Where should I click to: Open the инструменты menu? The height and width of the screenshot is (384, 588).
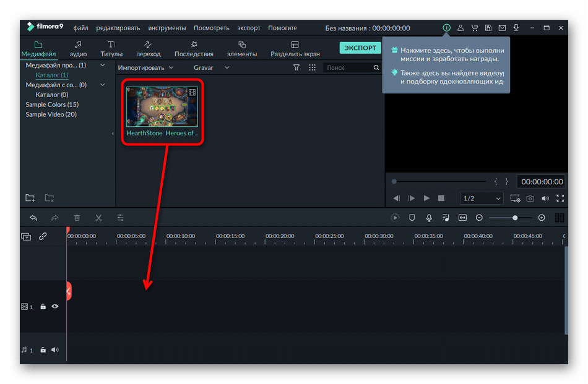click(x=166, y=28)
